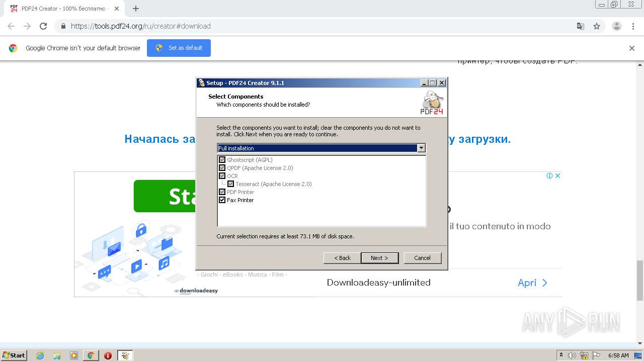Click the Downloadeasy-unlimited ad text
This screenshot has width=644, height=362.
coord(379,283)
